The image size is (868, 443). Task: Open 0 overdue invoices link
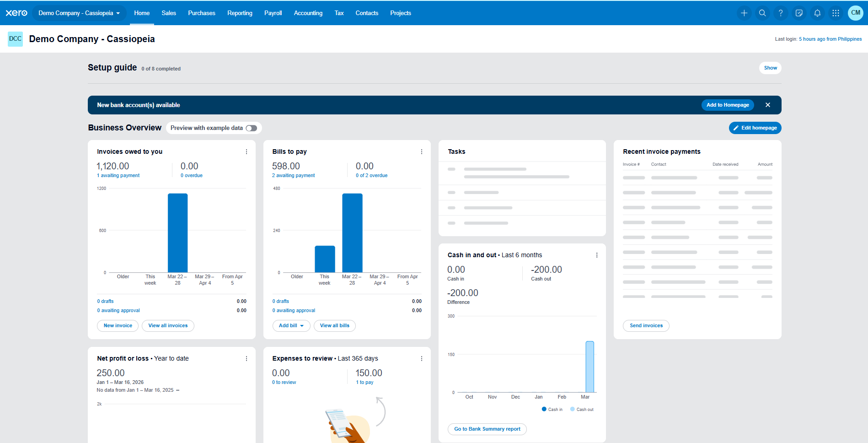point(192,175)
